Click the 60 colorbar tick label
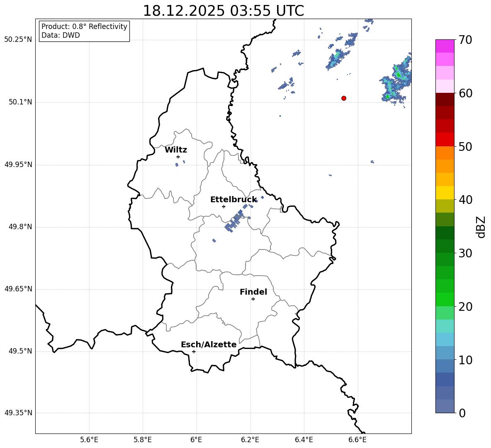491x448 pixels. 465,93
